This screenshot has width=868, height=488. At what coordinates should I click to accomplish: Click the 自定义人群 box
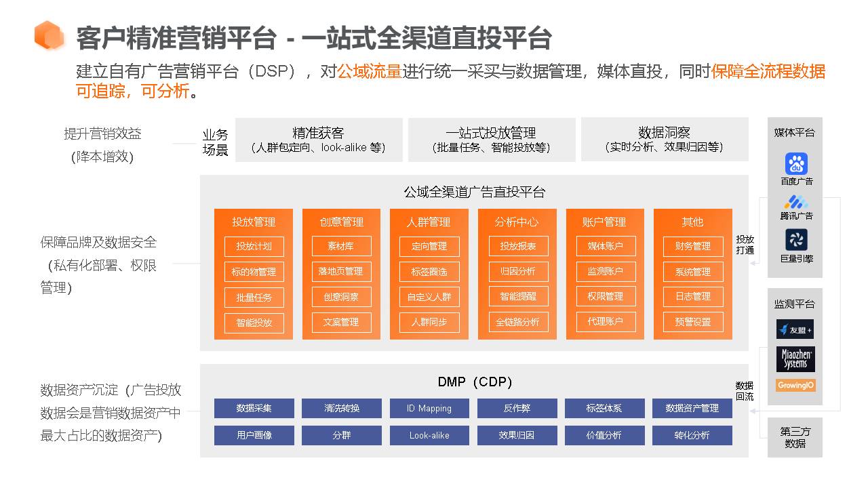[429, 297]
